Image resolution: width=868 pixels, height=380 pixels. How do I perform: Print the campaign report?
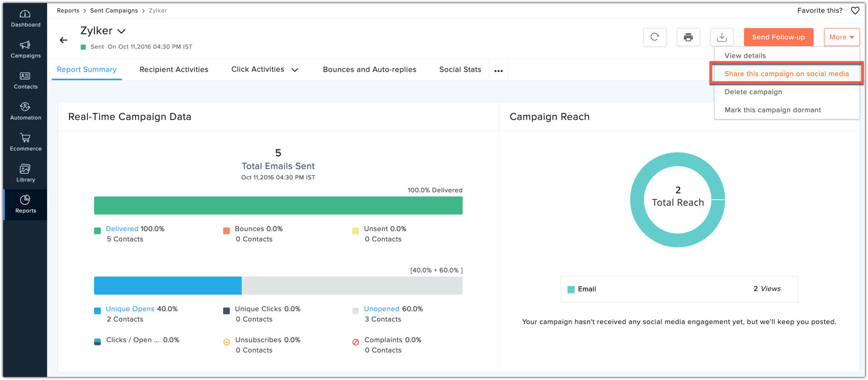pyautogui.click(x=688, y=37)
